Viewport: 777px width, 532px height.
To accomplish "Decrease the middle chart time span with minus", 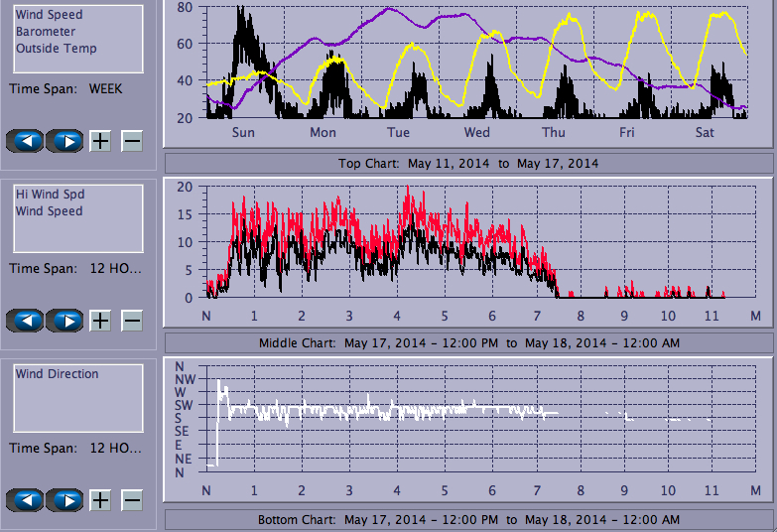I will pos(132,321).
